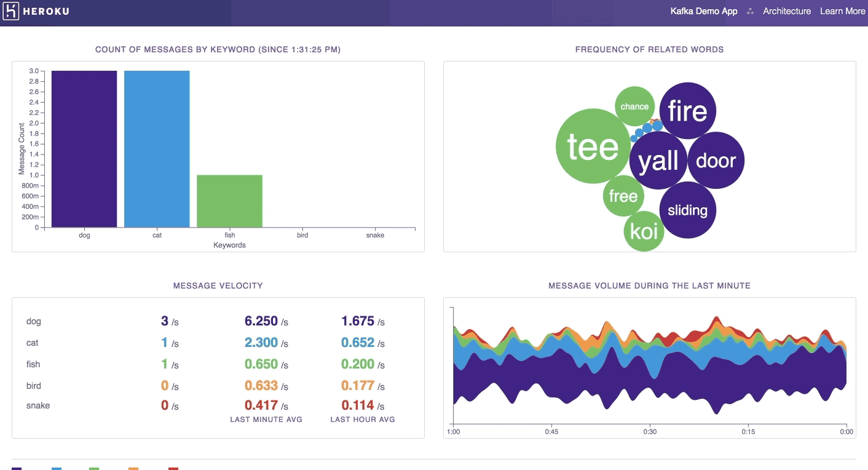Click the 'free' bubble

click(x=623, y=196)
